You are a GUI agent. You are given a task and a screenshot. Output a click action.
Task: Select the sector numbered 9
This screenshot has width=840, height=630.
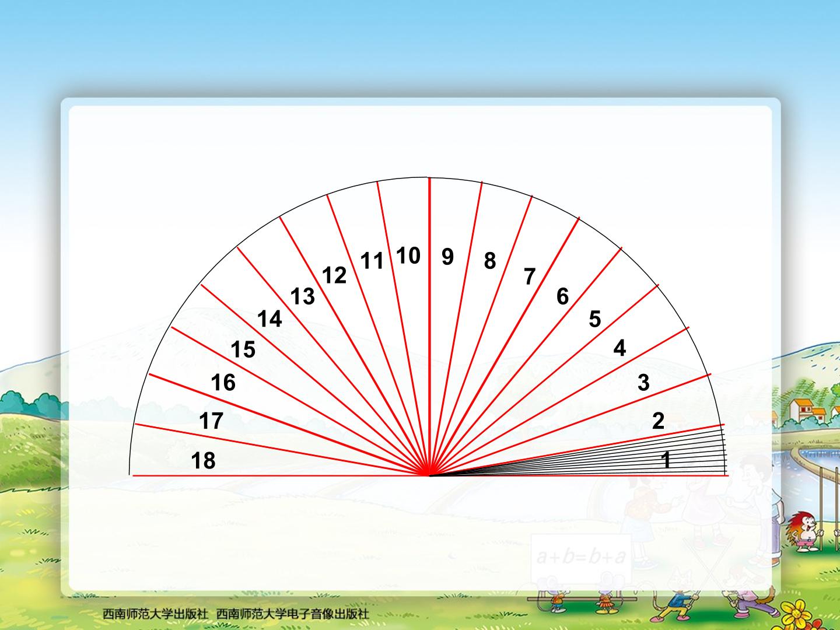tap(447, 257)
